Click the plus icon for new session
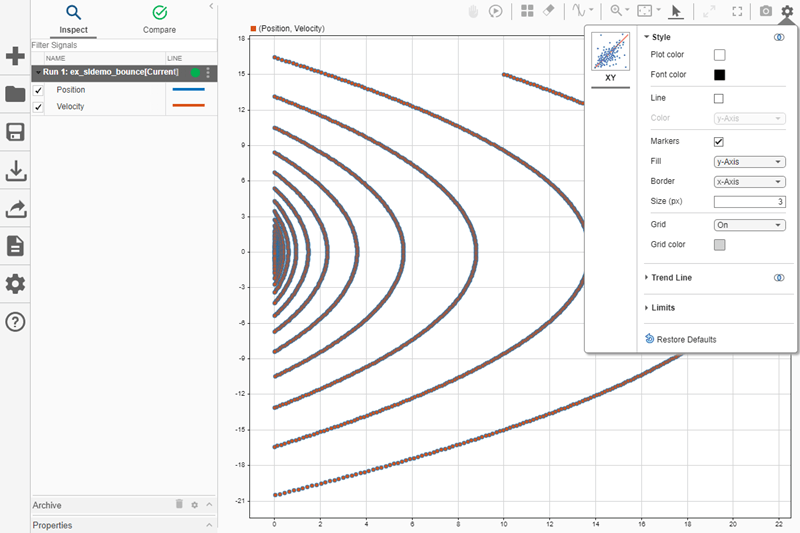Image resolution: width=800 pixels, height=533 pixels. [15, 56]
